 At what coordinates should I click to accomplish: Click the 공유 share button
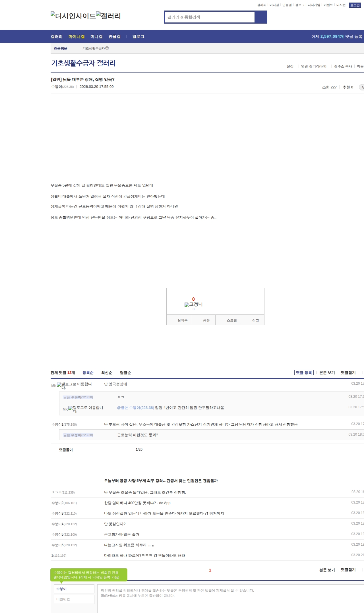click(x=203, y=320)
